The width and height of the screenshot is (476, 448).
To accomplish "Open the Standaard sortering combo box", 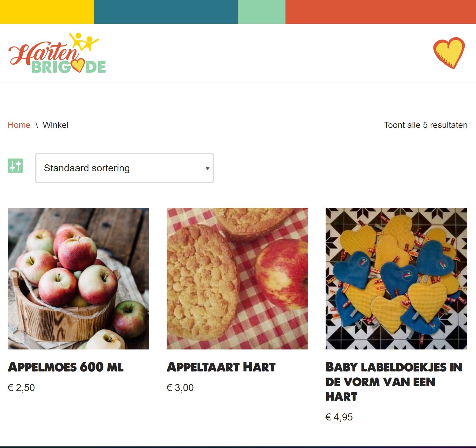I will [124, 168].
